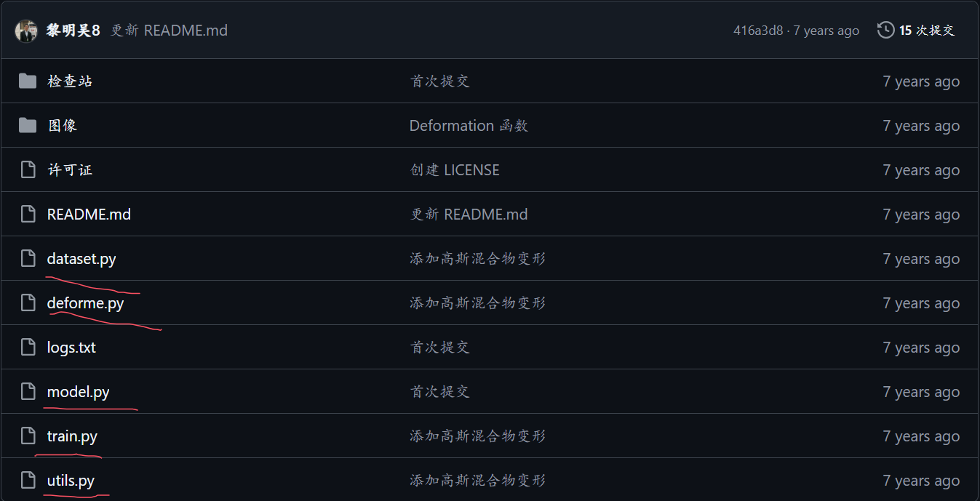Click the file icon beside README.md

(x=28, y=213)
